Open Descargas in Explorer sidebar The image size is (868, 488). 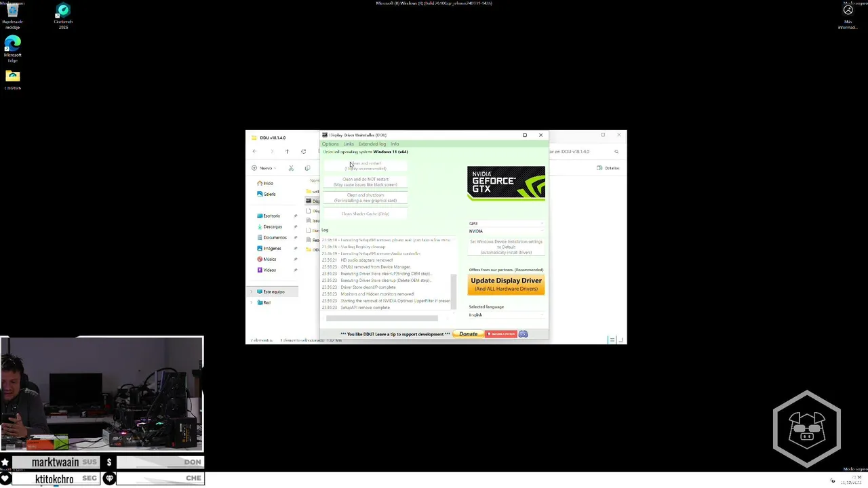[x=269, y=226]
